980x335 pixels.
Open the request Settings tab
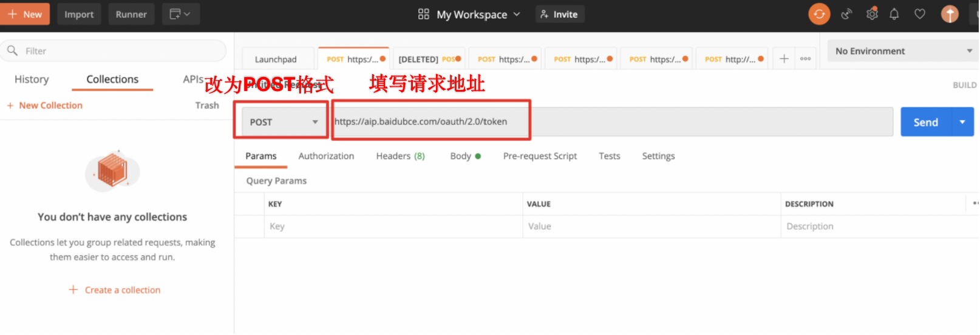pos(659,156)
